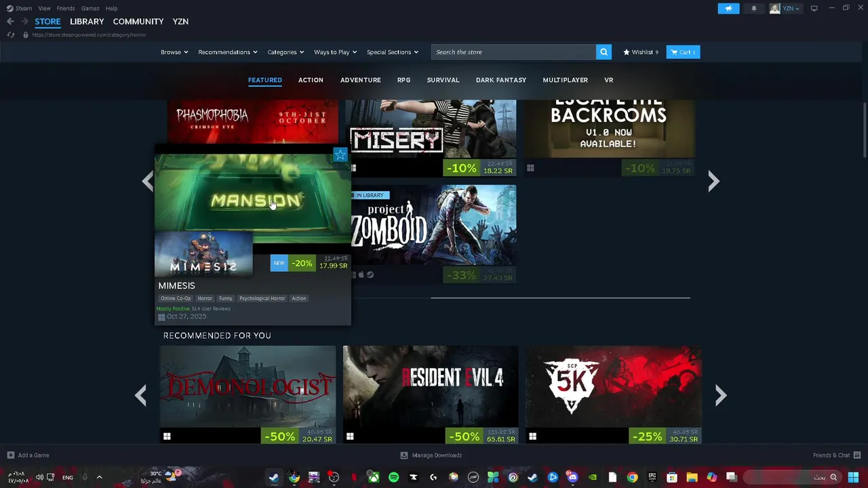Click the Online Co-Op tag
Image resolution: width=868 pixels, height=488 pixels.
[x=176, y=298]
